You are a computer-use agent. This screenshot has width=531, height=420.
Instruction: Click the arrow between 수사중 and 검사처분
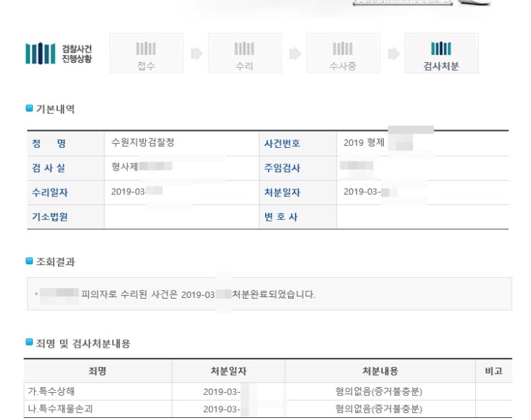(x=394, y=54)
